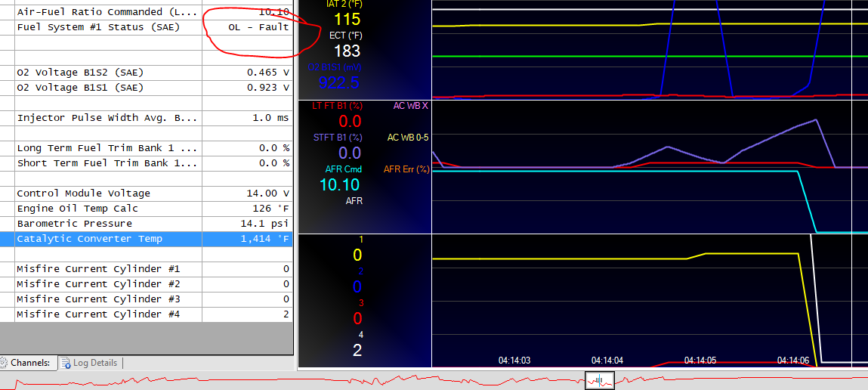
Task: Click the AFR Err (%) legend label
Action: [407, 169]
